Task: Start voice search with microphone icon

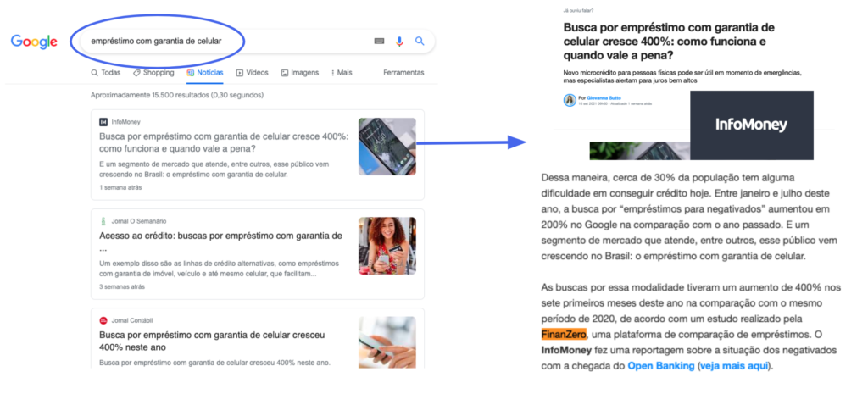Action: 399,42
